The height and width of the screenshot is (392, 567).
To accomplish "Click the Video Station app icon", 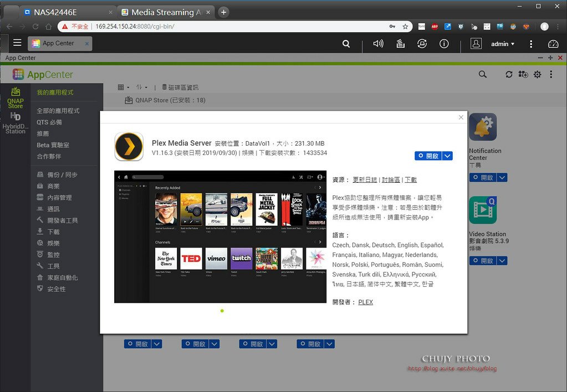I will click(483, 210).
